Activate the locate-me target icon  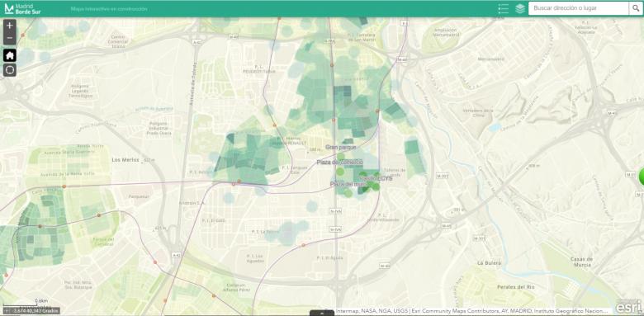coord(10,70)
